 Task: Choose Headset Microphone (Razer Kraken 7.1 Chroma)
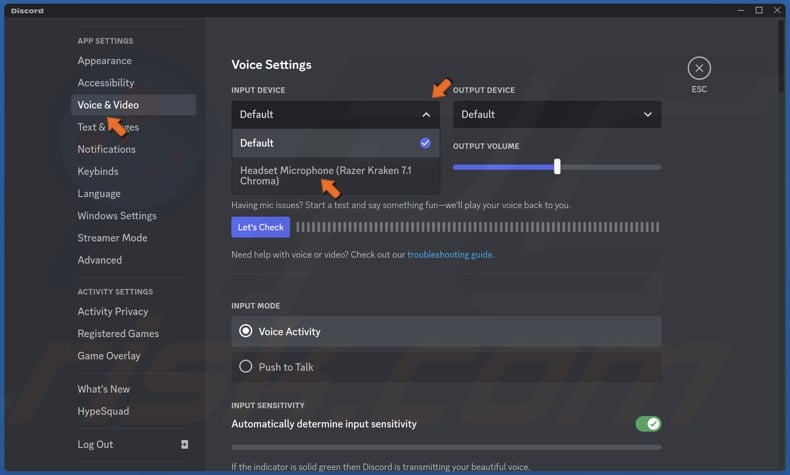[x=336, y=175]
